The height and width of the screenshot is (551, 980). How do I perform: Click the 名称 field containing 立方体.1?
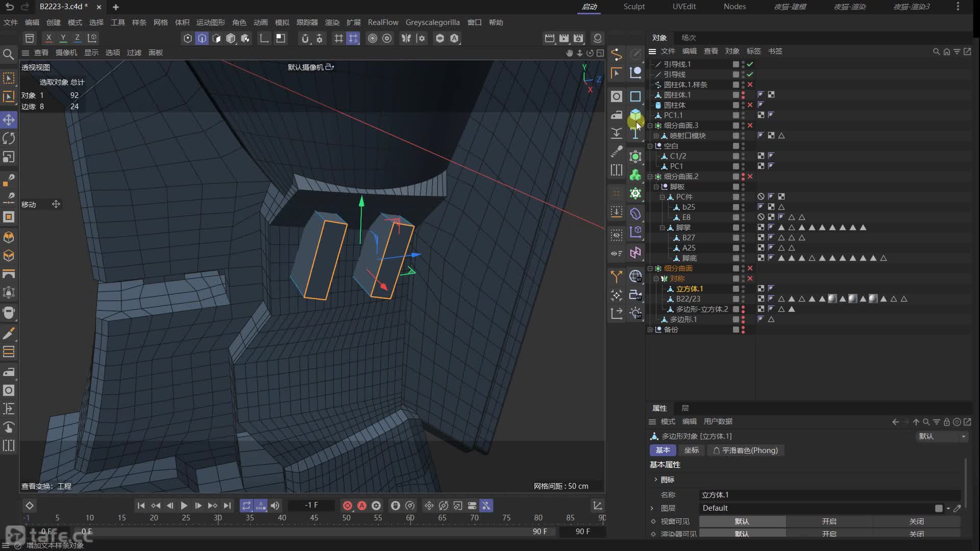point(829,495)
